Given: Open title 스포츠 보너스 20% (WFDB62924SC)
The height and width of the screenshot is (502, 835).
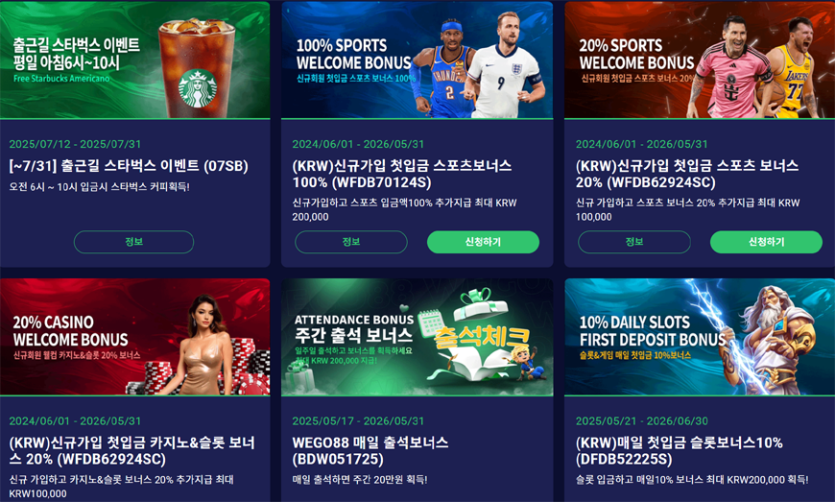Looking at the screenshot, I should 687,174.
